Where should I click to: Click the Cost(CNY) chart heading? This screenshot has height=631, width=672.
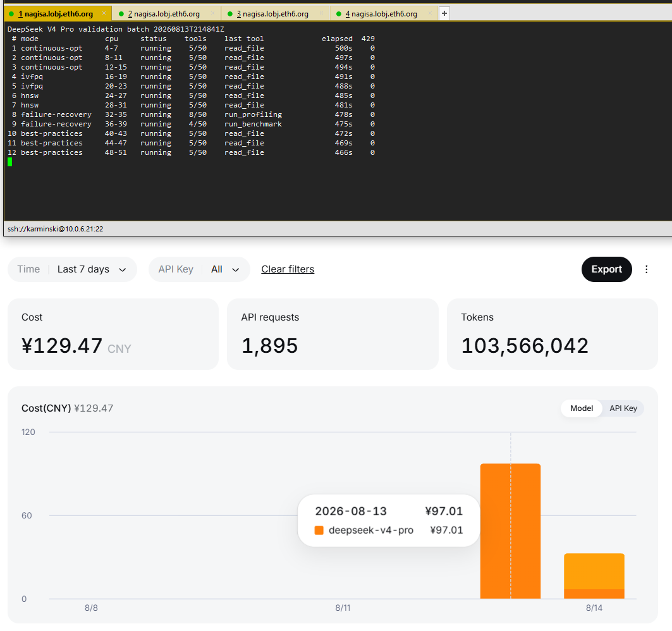click(x=46, y=408)
